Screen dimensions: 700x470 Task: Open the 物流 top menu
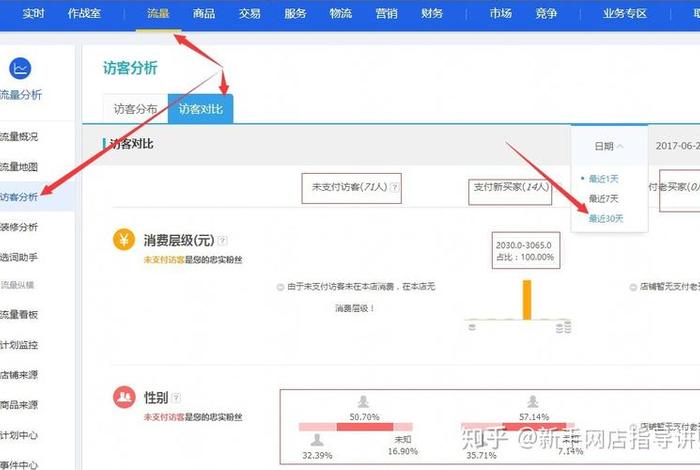pyautogui.click(x=341, y=13)
